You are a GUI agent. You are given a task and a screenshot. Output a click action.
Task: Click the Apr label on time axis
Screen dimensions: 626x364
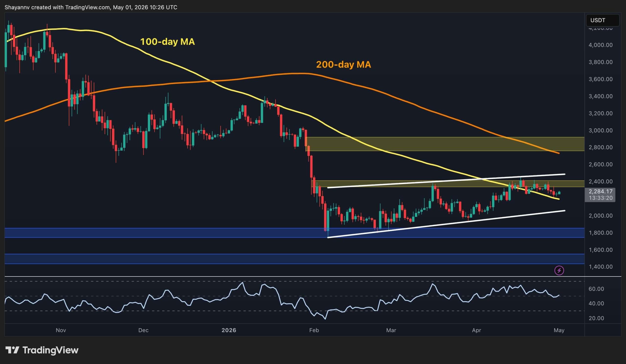click(x=476, y=330)
